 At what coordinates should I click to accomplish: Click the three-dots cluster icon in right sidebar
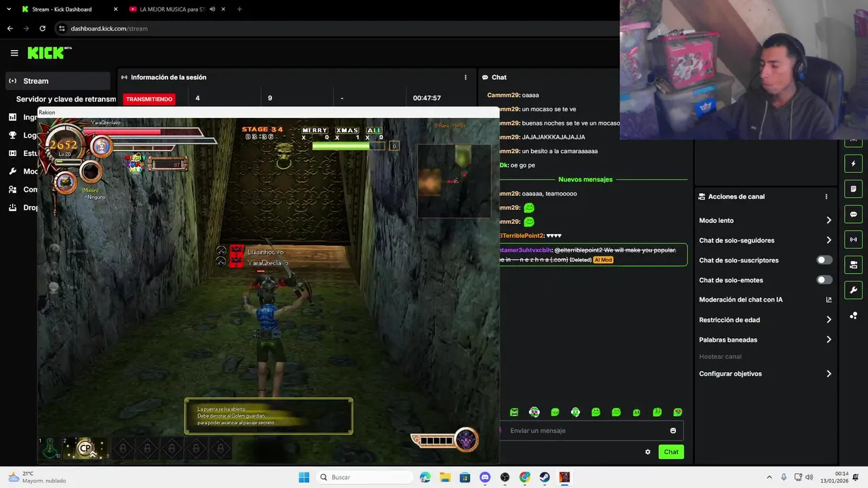point(853,316)
